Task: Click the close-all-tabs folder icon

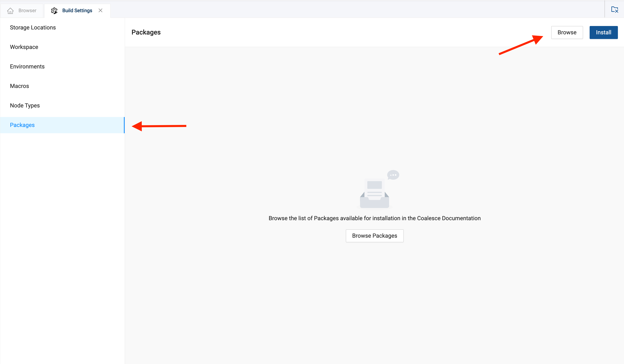Action: 614,10
